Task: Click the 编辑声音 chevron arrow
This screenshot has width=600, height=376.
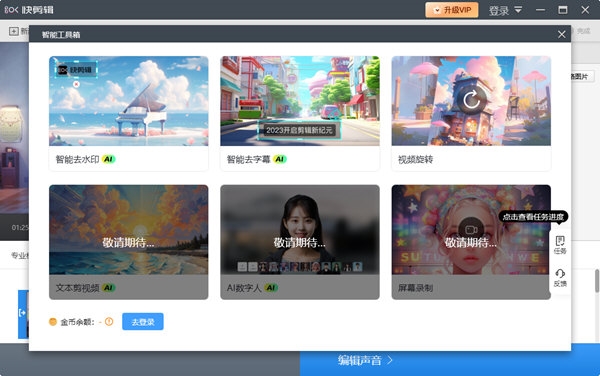Action: 390,360
